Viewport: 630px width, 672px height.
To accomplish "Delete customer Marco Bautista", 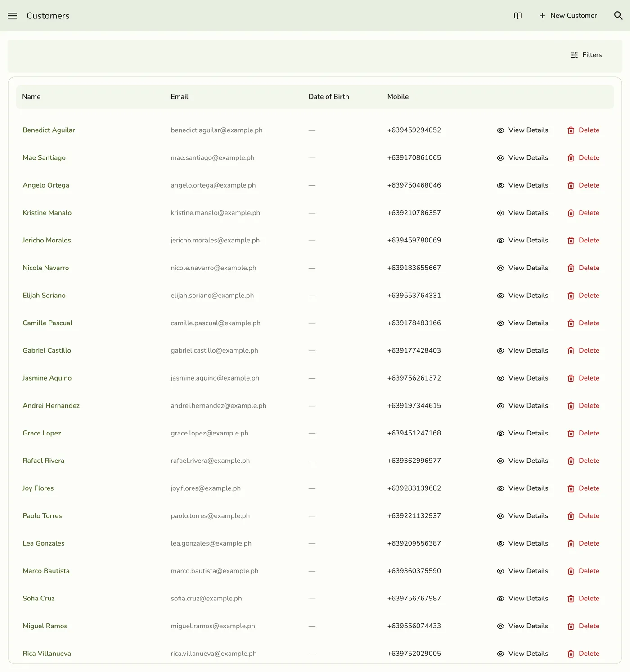I will [x=583, y=571].
